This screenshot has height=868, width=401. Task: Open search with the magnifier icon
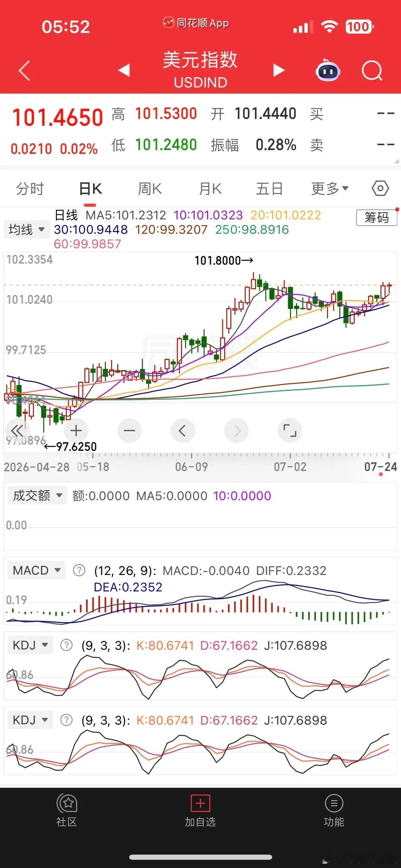[372, 71]
